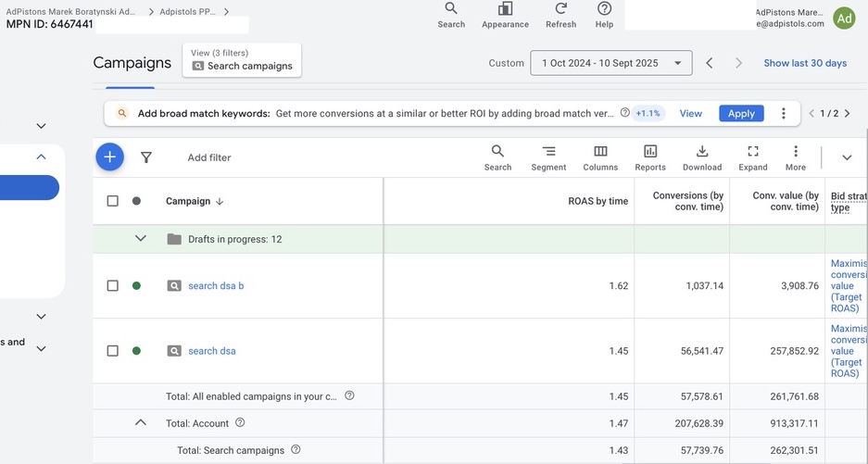Expand the Drafts in progress row
Viewport: 868px width, 464px height.
click(141, 239)
